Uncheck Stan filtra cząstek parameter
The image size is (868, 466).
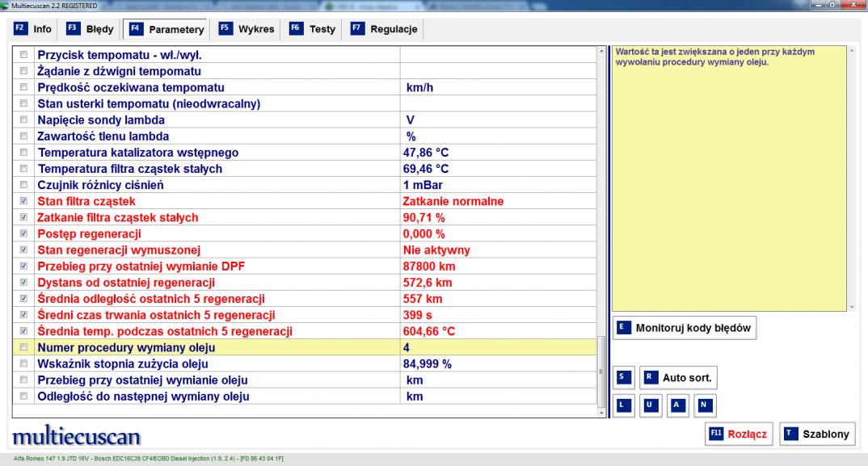pyautogui.click(x=23, y=201)
